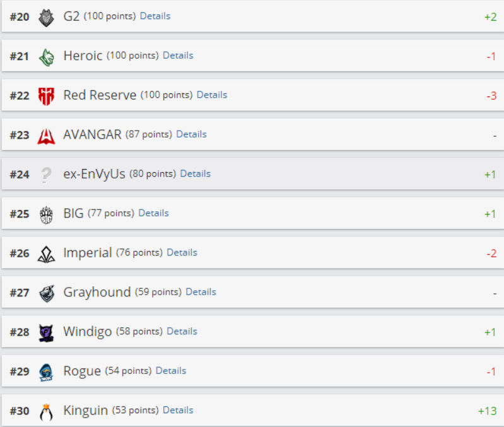Screen dimensions: 504x427
Task: Click the G2 team logo
Action: pos(46,18)
